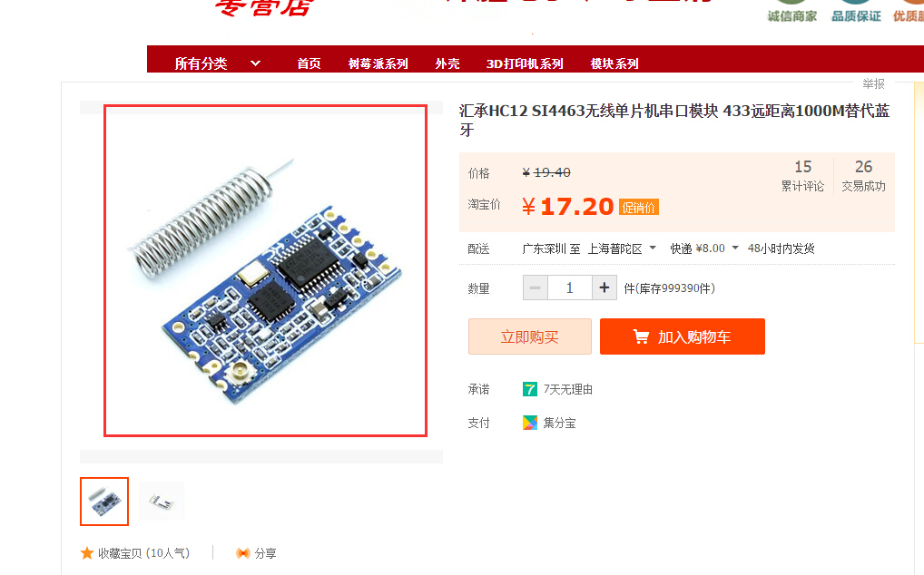The image size is (924, 575).
Task: Click the 举报 report link
Action: click(873, 83)
